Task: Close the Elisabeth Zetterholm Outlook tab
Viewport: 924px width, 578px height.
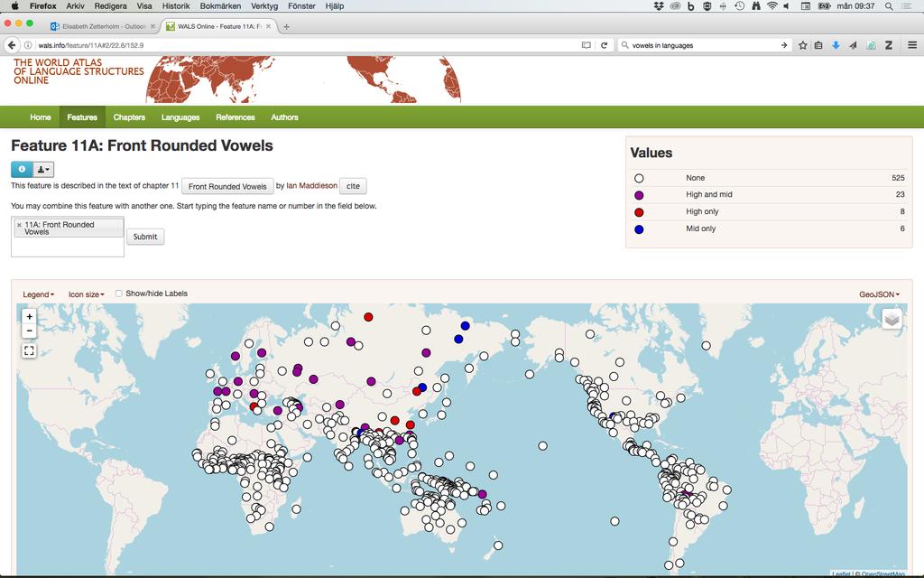Action: [152, 26]
